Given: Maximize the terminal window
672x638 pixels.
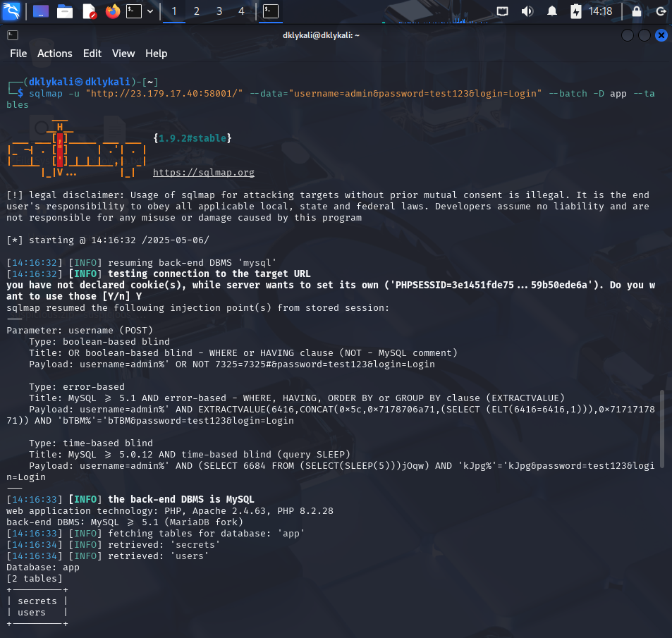Looking at the screenshot, I should (644, 35).
